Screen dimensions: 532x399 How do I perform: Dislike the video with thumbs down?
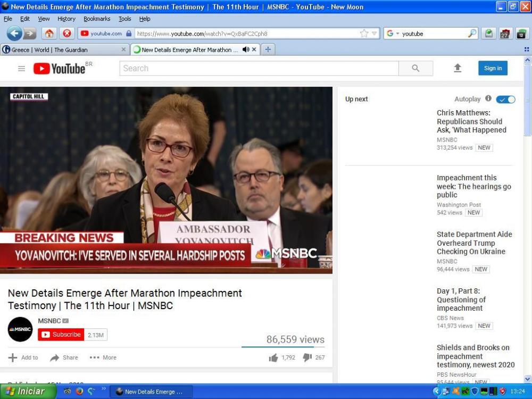tap(307, 358)
